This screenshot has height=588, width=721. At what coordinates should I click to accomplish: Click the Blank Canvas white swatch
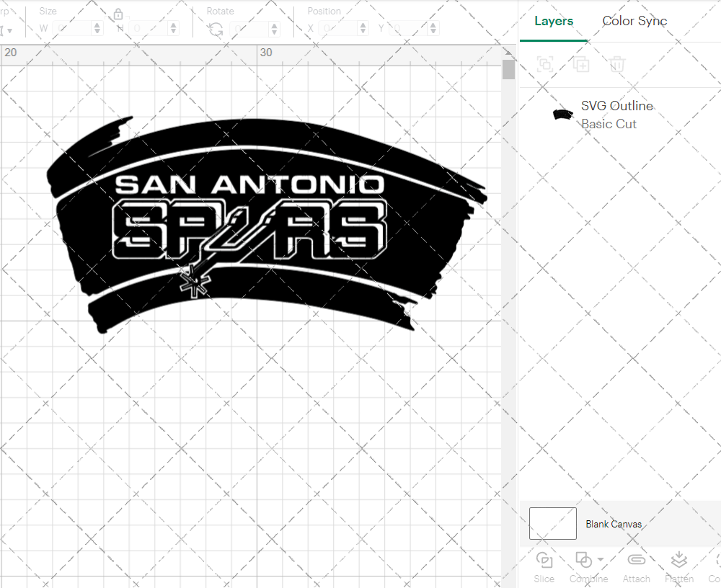click(x=553, y=524)
